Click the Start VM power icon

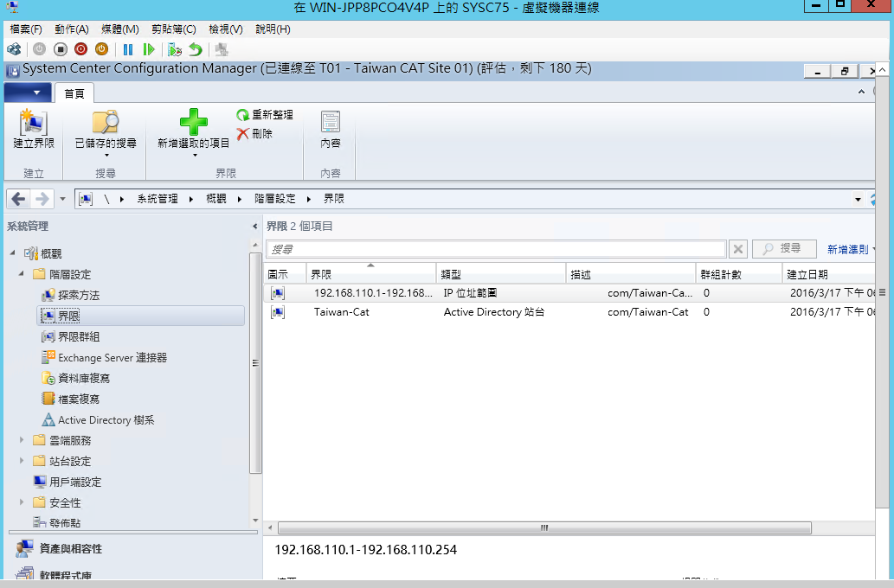tap(39, 49)
